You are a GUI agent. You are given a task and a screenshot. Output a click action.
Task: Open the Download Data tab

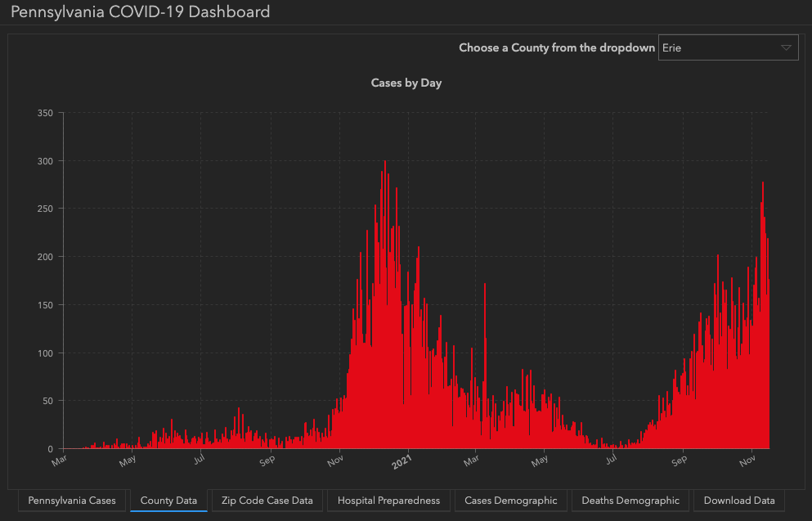[x=739, y=501]
